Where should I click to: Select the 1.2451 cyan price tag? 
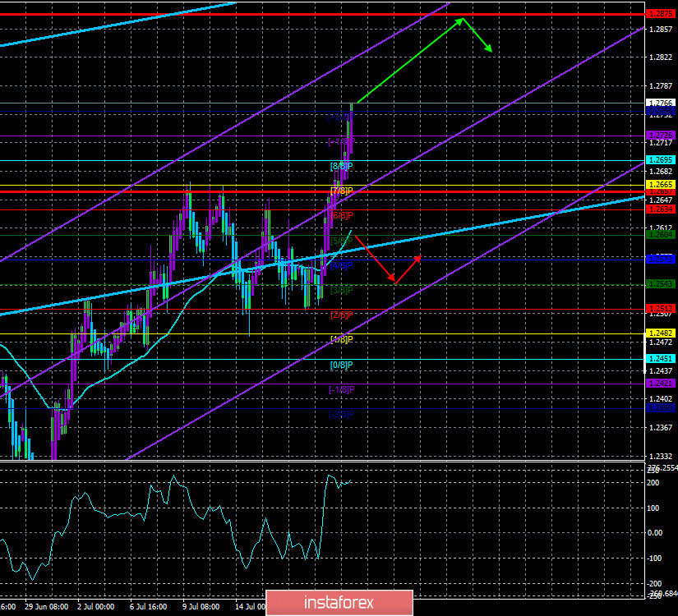(659, 358)
